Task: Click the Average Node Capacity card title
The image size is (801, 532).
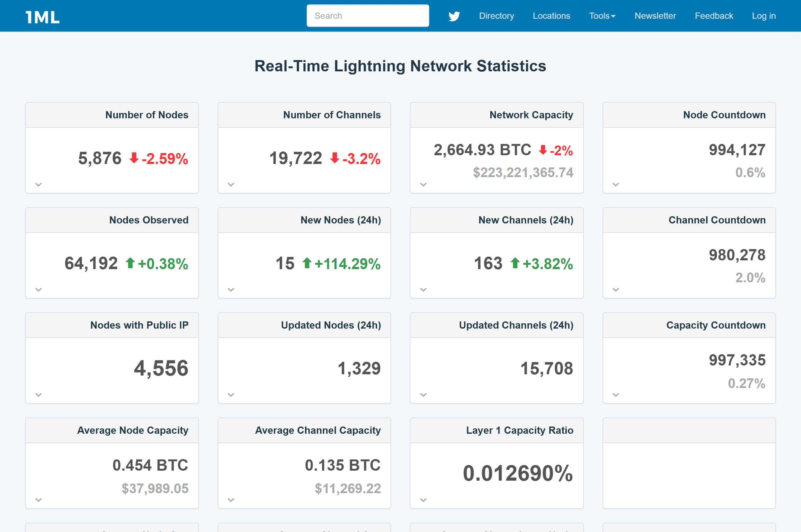Action: click(133, 431)
